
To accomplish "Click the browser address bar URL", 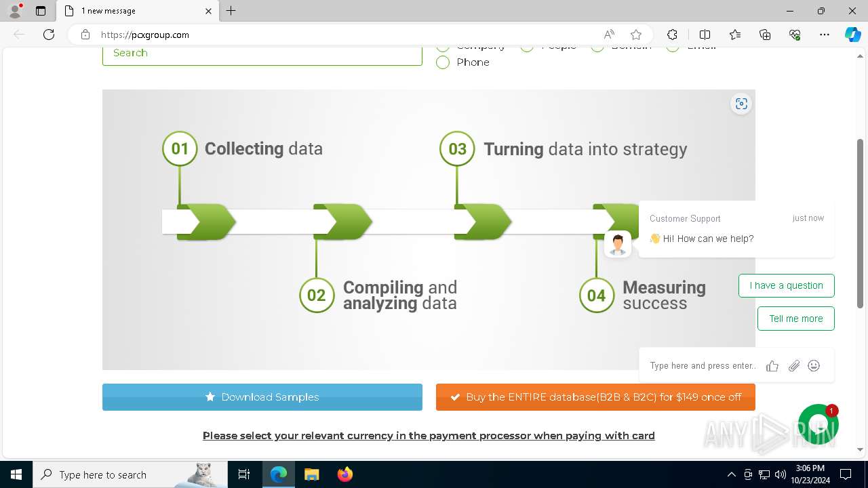I will click(x=145, y=35).
